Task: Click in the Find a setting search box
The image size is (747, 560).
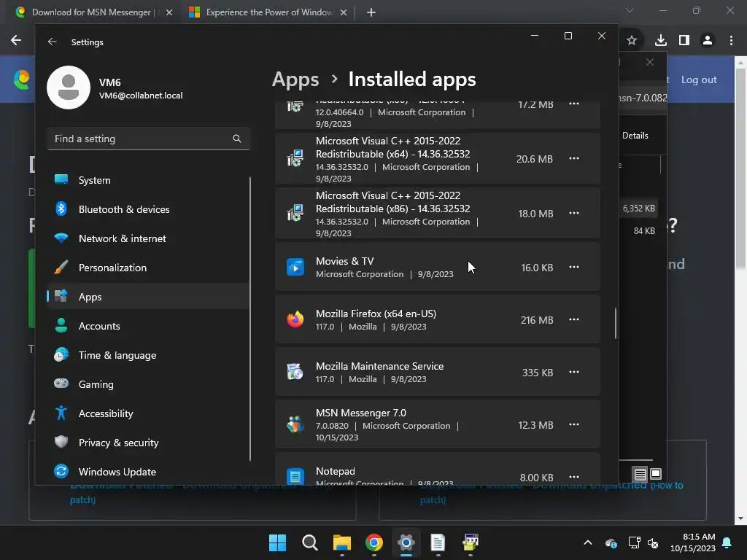Action: 148,139
